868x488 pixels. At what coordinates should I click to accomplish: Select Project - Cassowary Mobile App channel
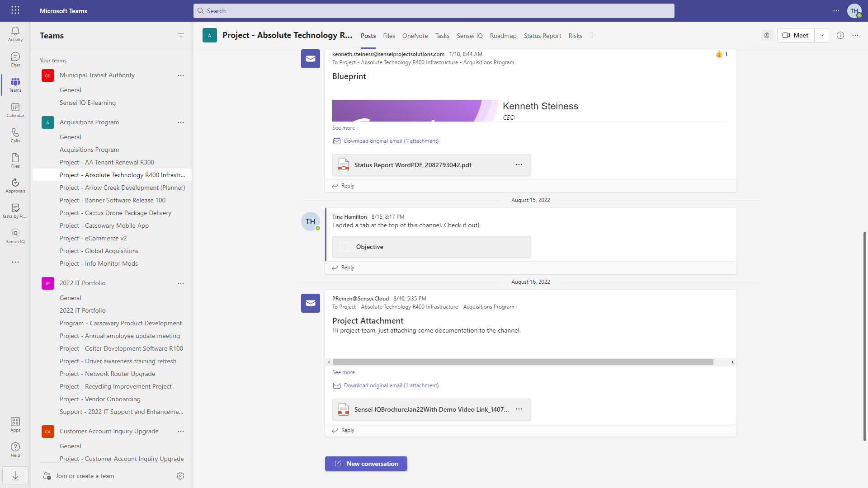click(104, 225)
